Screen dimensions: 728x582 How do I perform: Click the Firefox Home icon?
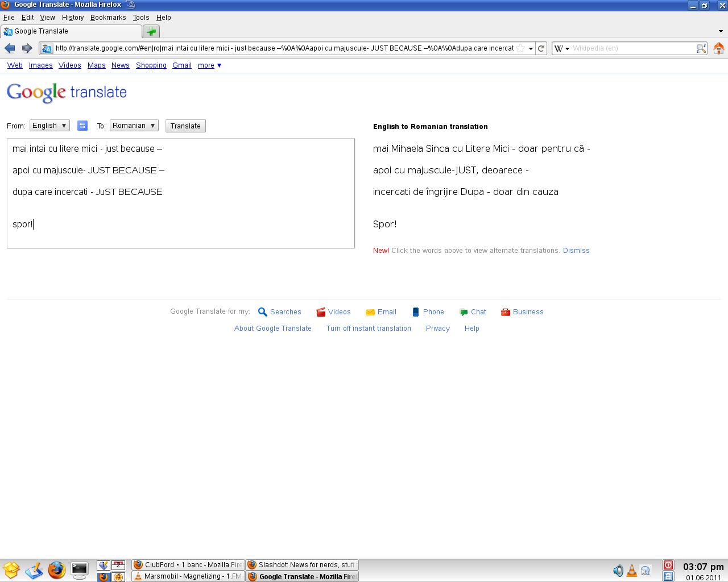click(x=718, y=48)
